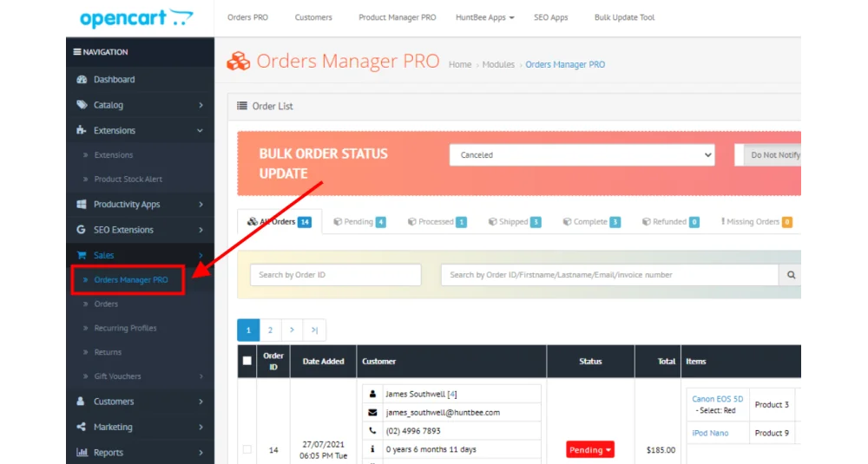Viewport: 868px width, 464px height.
Task: Click the search magnifier button
Action: click(x=791, y=275)
